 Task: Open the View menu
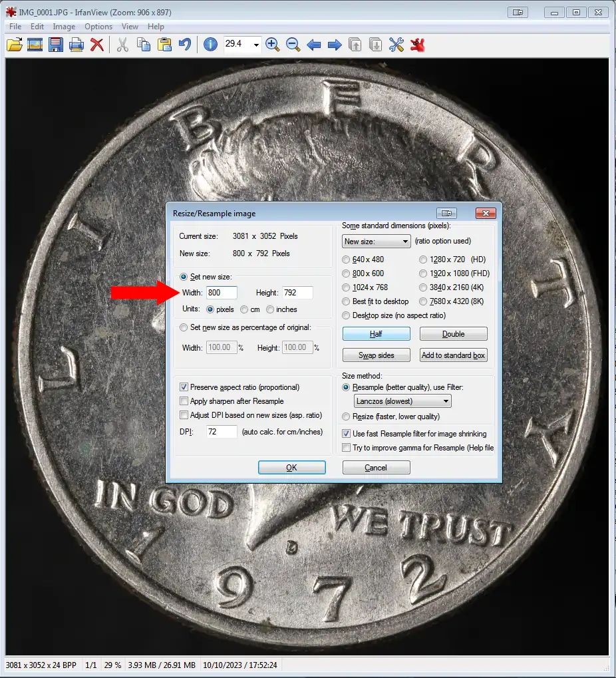click(130, 27)
